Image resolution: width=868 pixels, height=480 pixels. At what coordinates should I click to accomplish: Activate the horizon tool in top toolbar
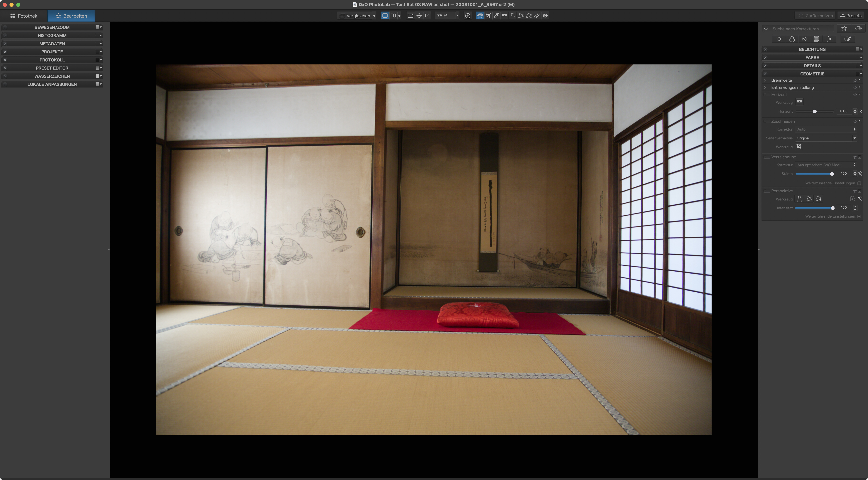pyautogui.click(x=504, y=15)
